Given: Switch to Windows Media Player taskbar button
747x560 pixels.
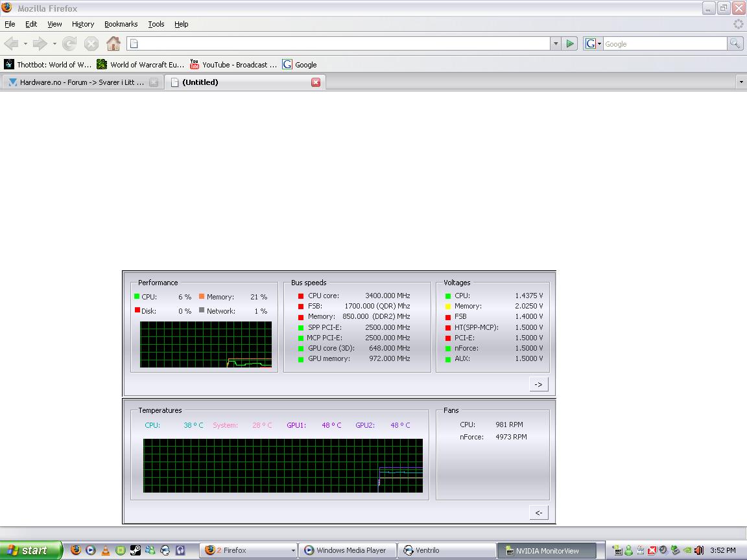Looking at the screenshot, I should [x=349, y=550].
